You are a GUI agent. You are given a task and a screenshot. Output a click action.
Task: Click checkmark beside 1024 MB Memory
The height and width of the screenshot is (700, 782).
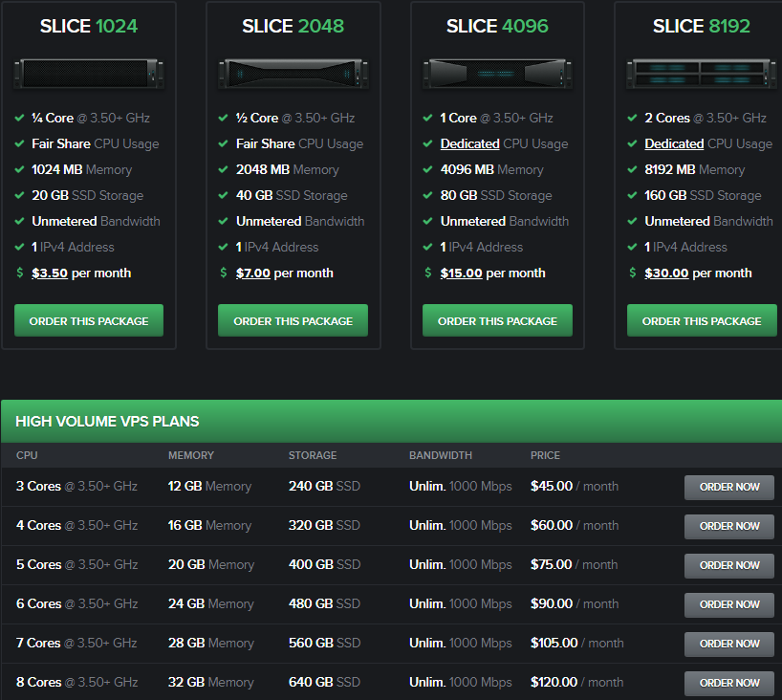[19, 169]
